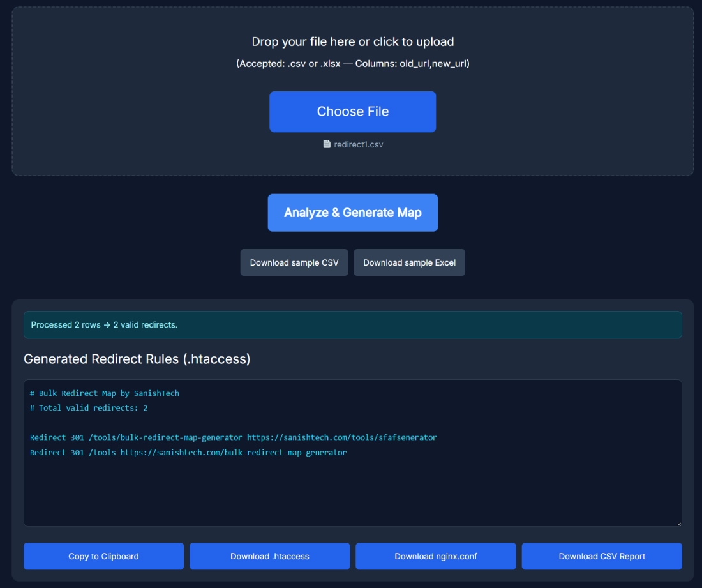Click the first Redirect 301 rule line

point(234,437)
